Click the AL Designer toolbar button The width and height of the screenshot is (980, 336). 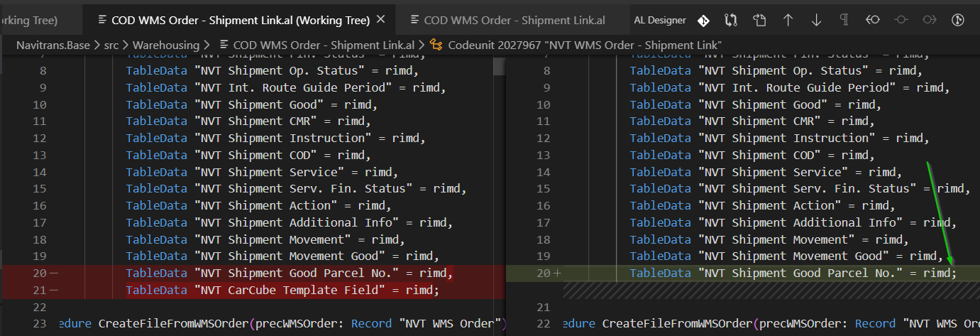pyautogui.click(x=660, y=20)
